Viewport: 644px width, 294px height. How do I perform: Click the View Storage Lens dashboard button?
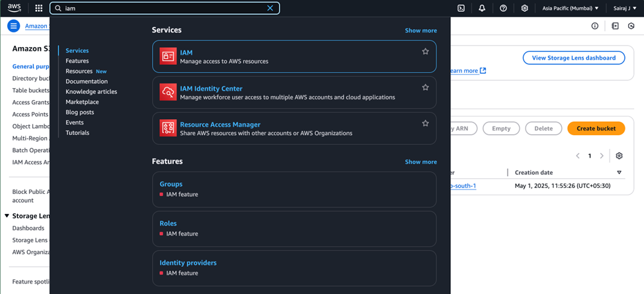574,58
